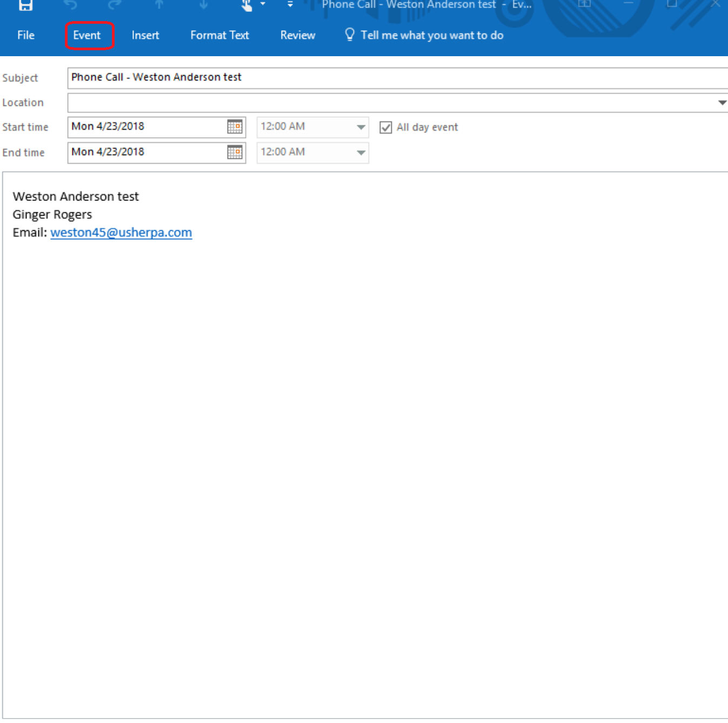Open the Start time calendar picker

point(235,127)
